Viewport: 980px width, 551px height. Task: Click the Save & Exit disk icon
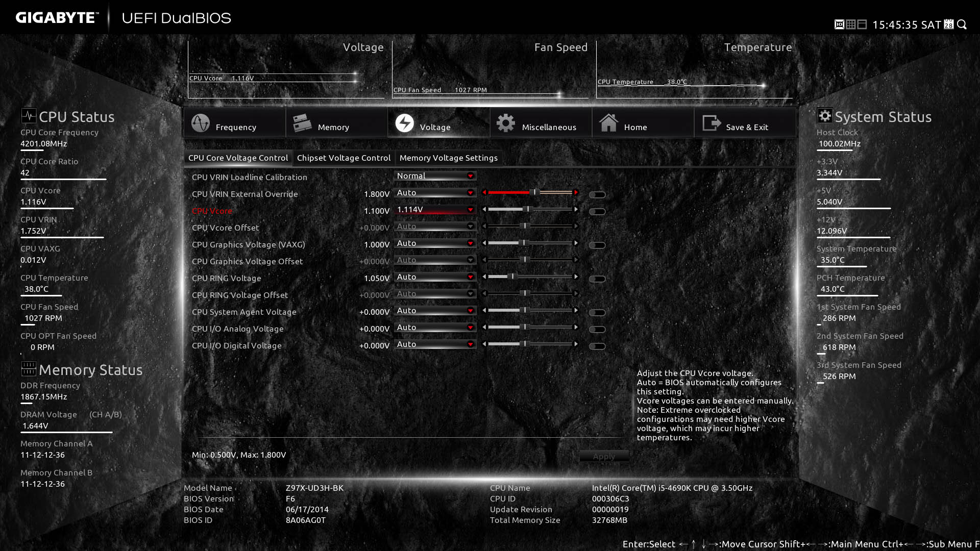tap(710, 123)
